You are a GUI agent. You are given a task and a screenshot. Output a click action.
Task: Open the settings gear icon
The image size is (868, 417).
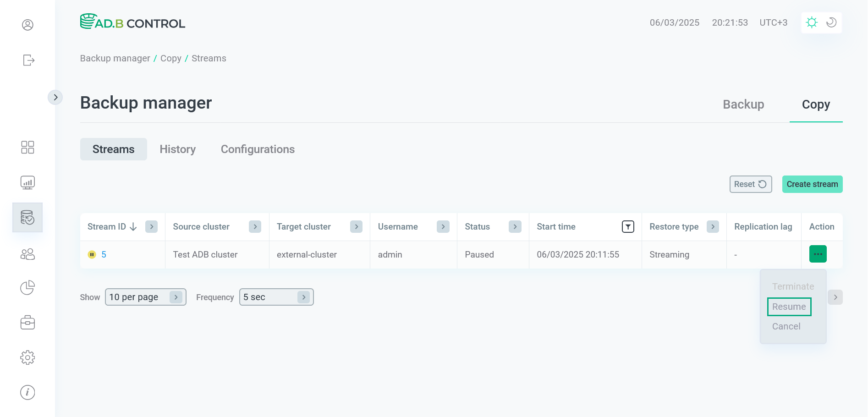coord(27,357)
